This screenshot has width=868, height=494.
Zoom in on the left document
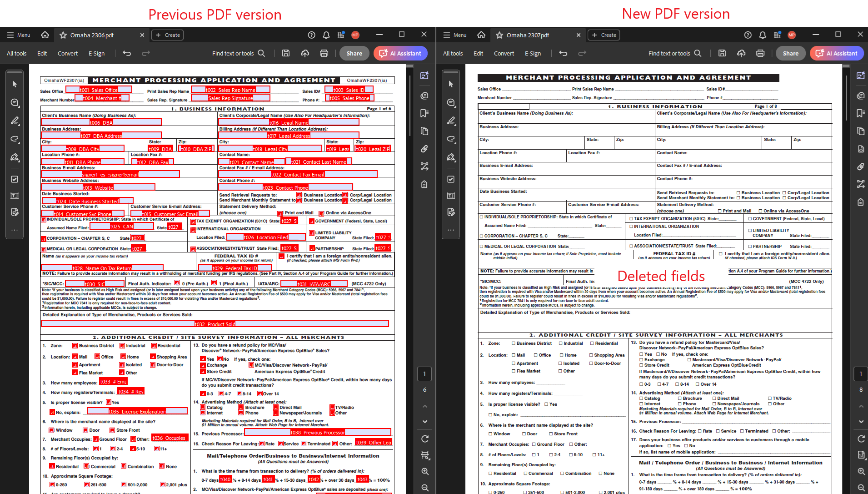point(425,471)
